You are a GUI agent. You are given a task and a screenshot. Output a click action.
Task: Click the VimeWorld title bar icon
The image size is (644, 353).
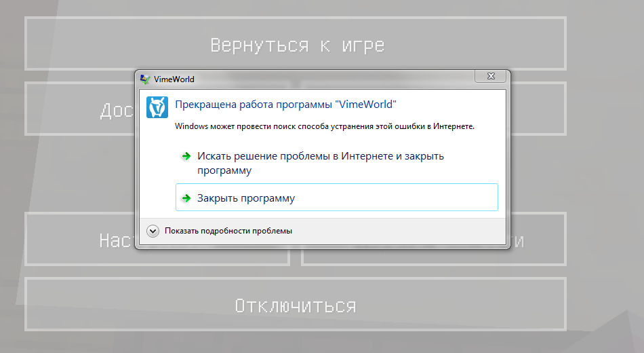[145, 79]
